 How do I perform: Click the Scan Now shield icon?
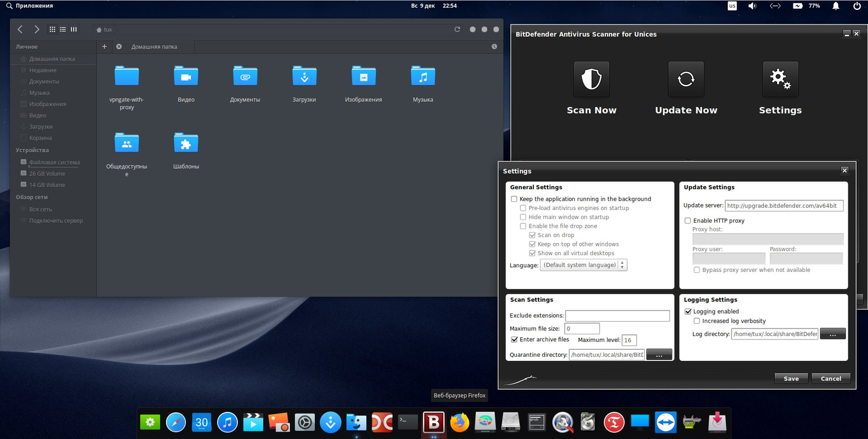click(591, 79)
